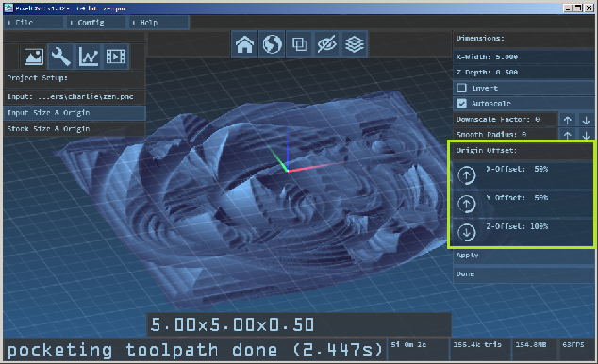Image resolution: width=598 pixels, height=364 pixels.
Task: Select the wrench tool setup icon
Action: click(61, 57)
